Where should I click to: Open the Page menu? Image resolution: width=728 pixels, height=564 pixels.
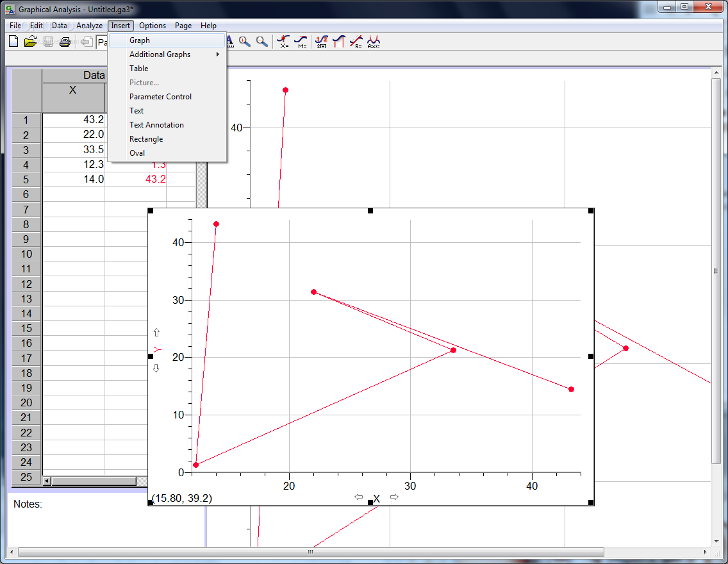(x=183, y=26)
